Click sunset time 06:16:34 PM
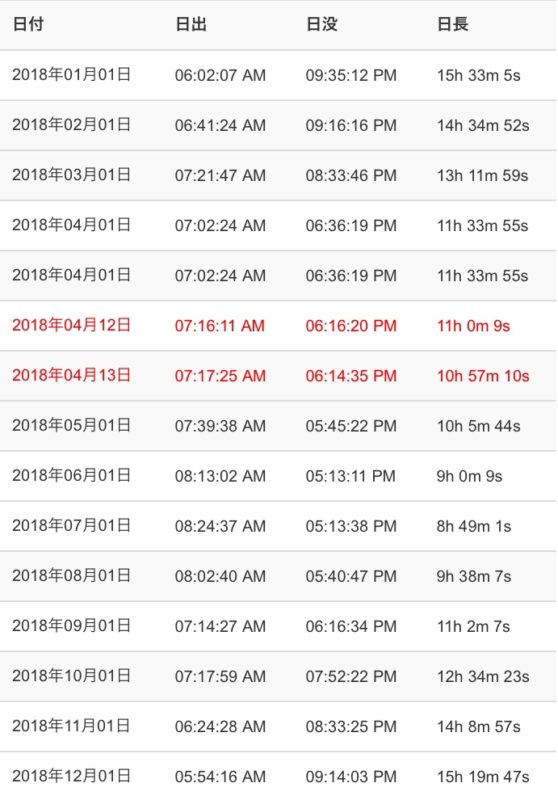558x800 pixels. 351,627
